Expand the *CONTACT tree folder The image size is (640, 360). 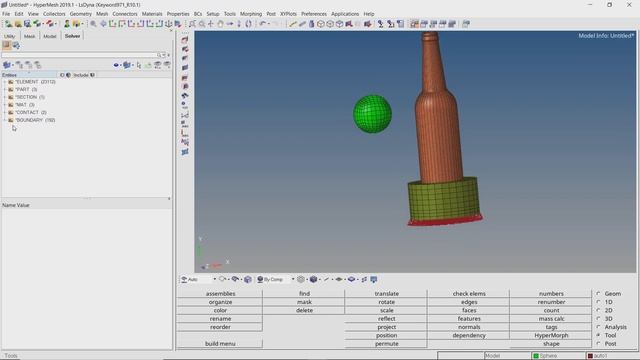pyautogui.click(x=4, y=112)
